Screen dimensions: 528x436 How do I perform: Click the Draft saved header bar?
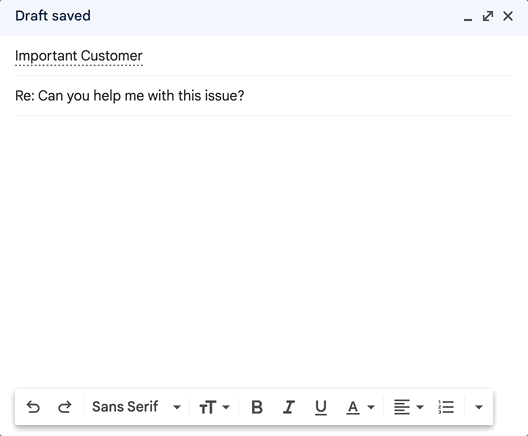coord(236,16)
